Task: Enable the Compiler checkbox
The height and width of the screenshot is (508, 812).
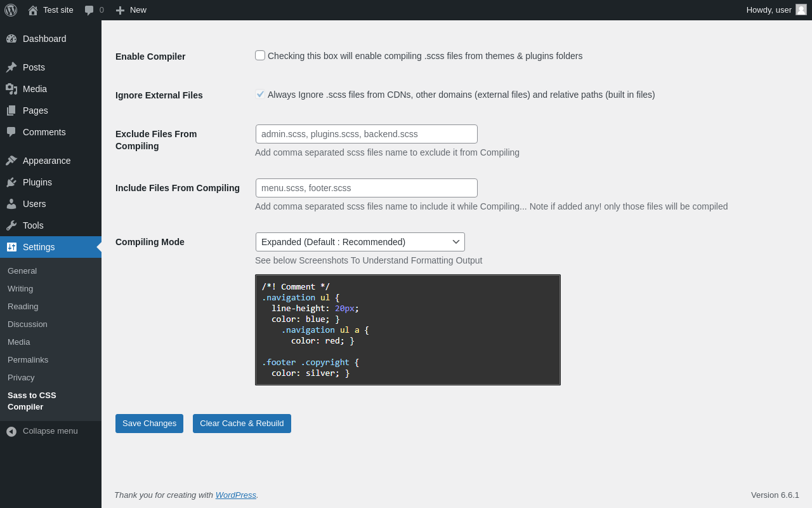Action: click(260, 55)
